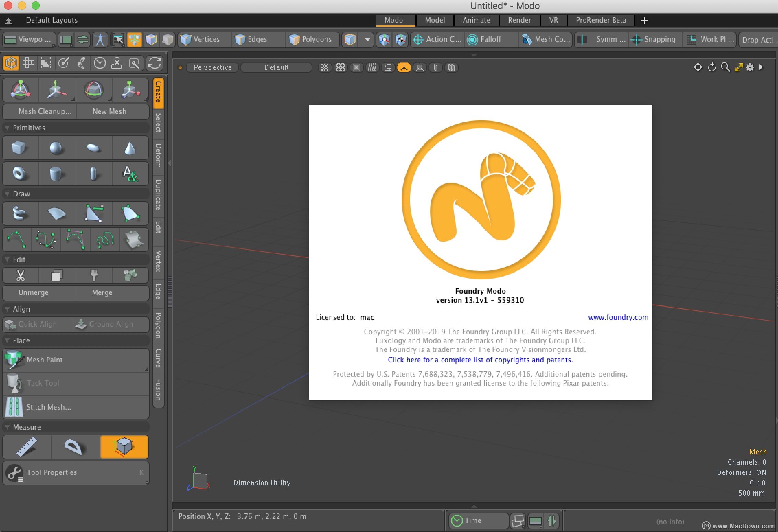Toggle Polygons selection mode
This screenshot has width=778, height=532.
[x=312, y=39]
